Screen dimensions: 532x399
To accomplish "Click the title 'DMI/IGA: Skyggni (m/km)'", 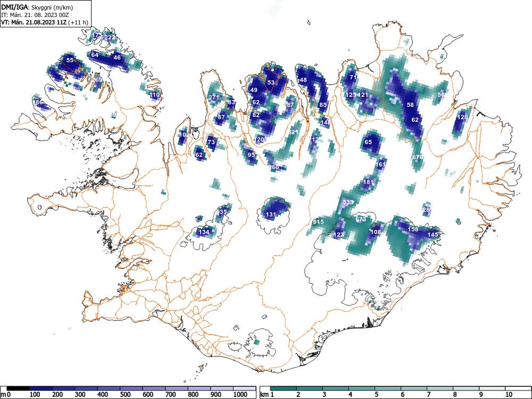I will [37, 7].
